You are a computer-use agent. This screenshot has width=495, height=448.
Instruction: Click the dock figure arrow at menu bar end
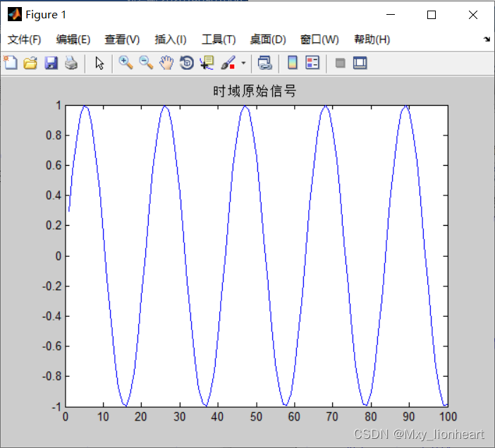point(487,40)
